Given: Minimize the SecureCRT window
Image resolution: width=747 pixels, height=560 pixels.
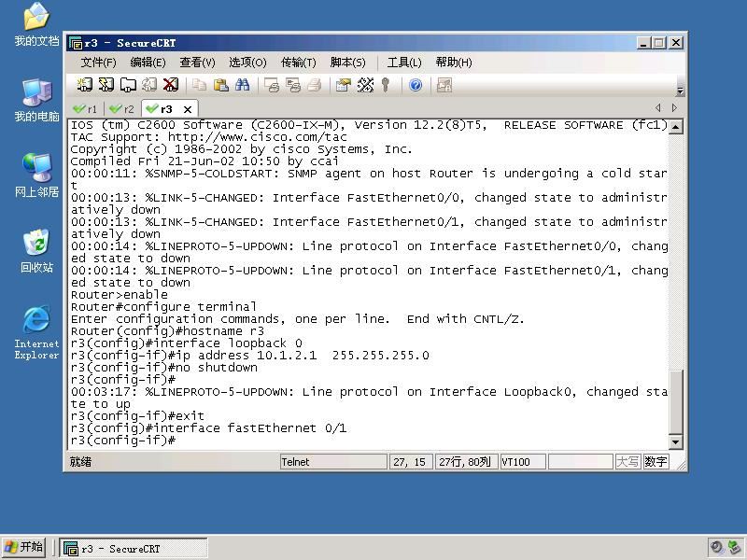Looking at the screenshot, I should [x=643, y=43].
